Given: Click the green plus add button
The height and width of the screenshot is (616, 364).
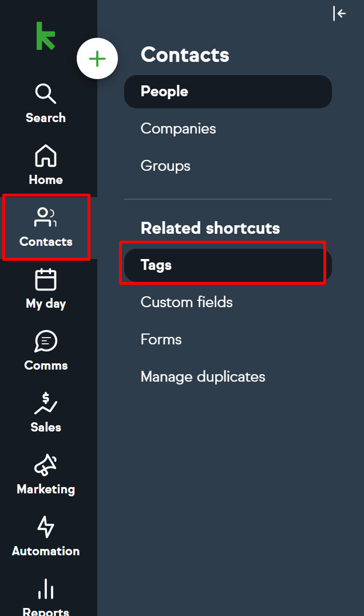Looking at the screenshot, I should (97, 58).
